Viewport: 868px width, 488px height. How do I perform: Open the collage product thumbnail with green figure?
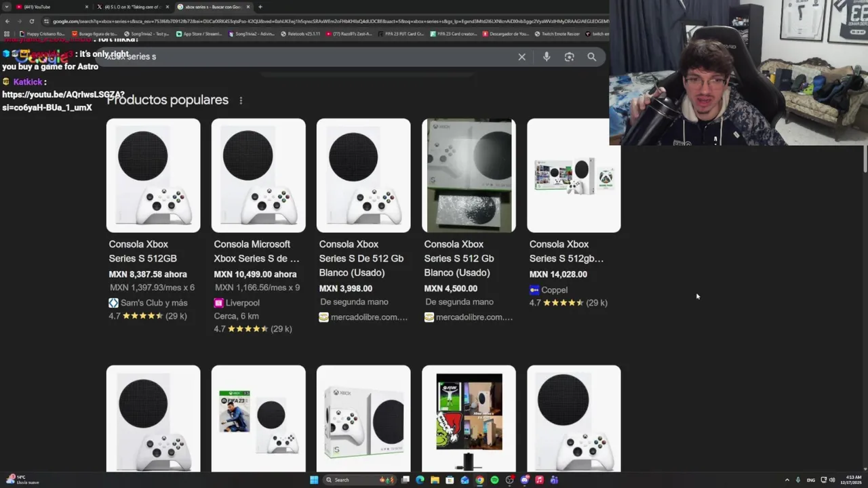469,418
